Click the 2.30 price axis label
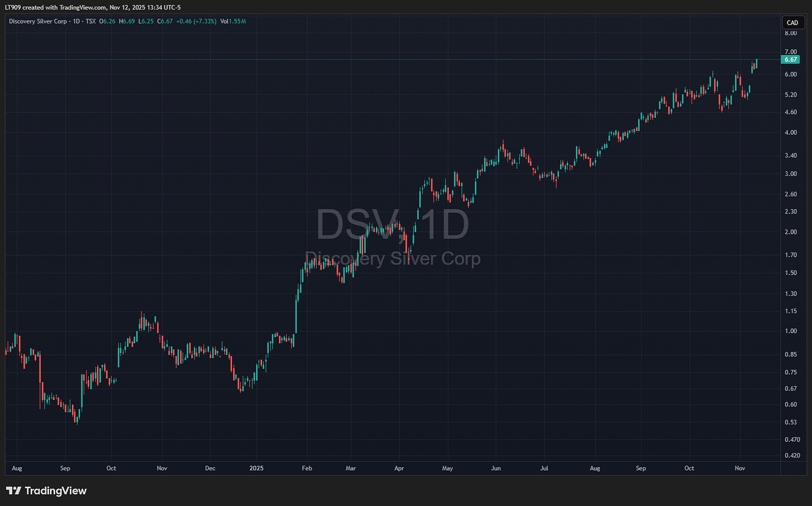 pyautogui.click(x=790, y=212)
